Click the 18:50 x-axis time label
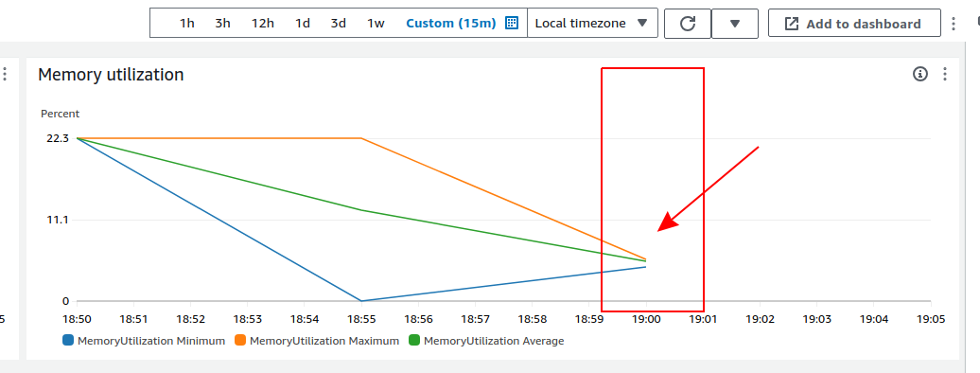Viewport: 980px width, 373px height. [x=77, y=319]
